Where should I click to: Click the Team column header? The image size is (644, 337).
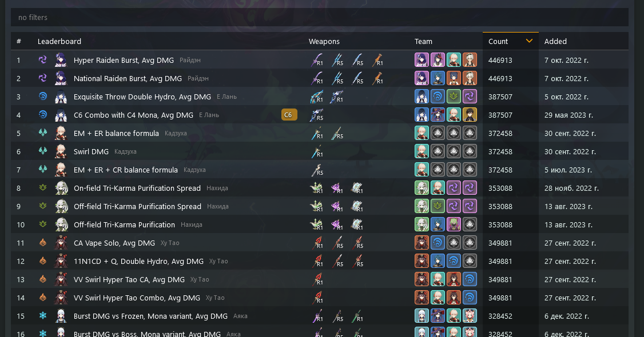tap(423, 41)
